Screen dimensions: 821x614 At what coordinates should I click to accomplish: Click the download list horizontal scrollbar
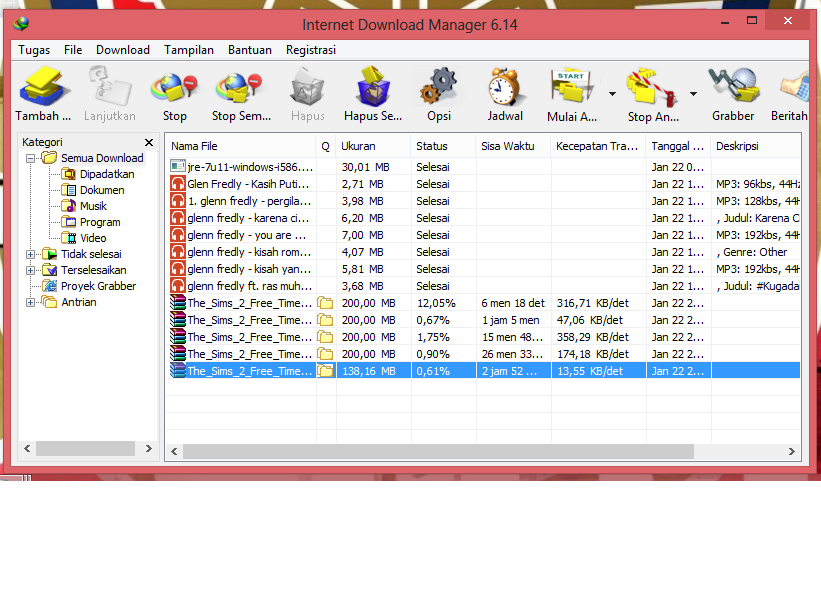(438, 451)
